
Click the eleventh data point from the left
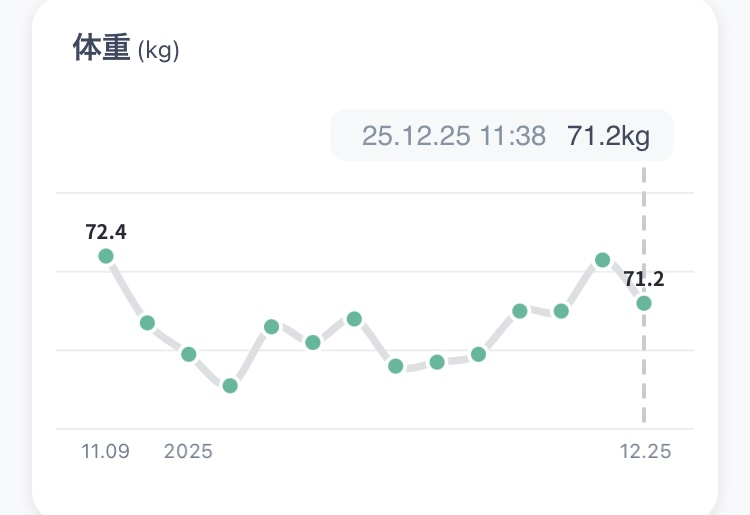[520, 311]
